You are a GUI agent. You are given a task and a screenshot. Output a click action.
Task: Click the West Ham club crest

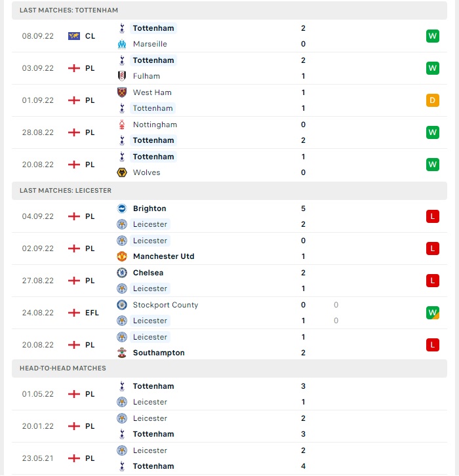pos(122,92)
